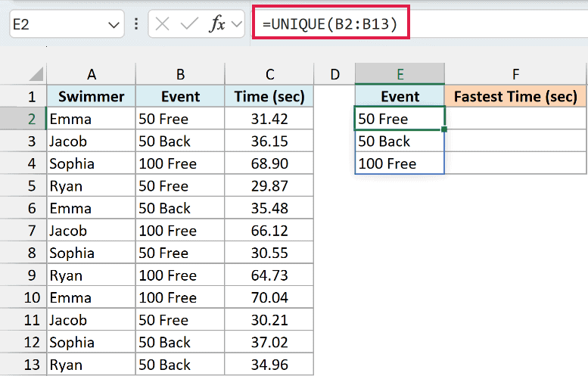The image size is (588, 376).
Task: Select time value 68.90
Action: point(269,163)
